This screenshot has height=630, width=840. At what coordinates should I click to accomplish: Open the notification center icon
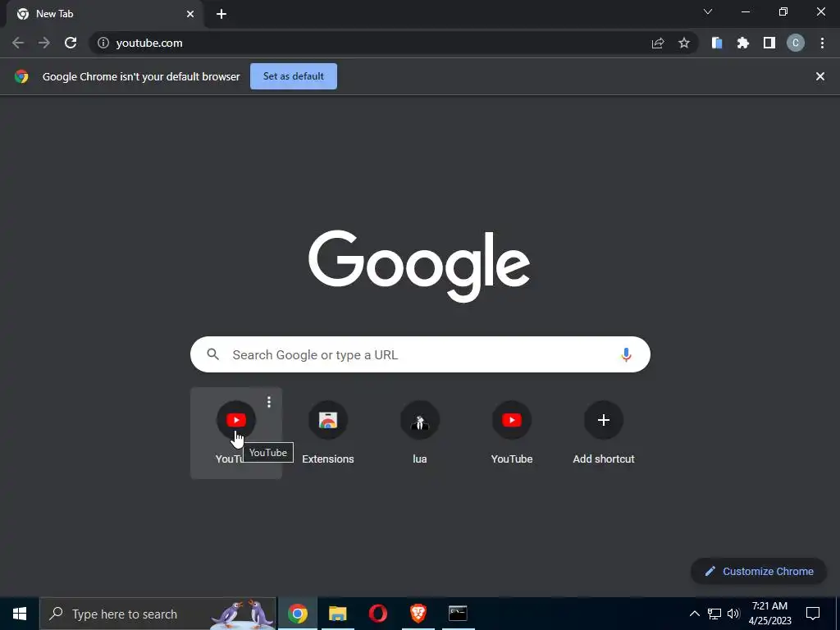click(813, 614)
